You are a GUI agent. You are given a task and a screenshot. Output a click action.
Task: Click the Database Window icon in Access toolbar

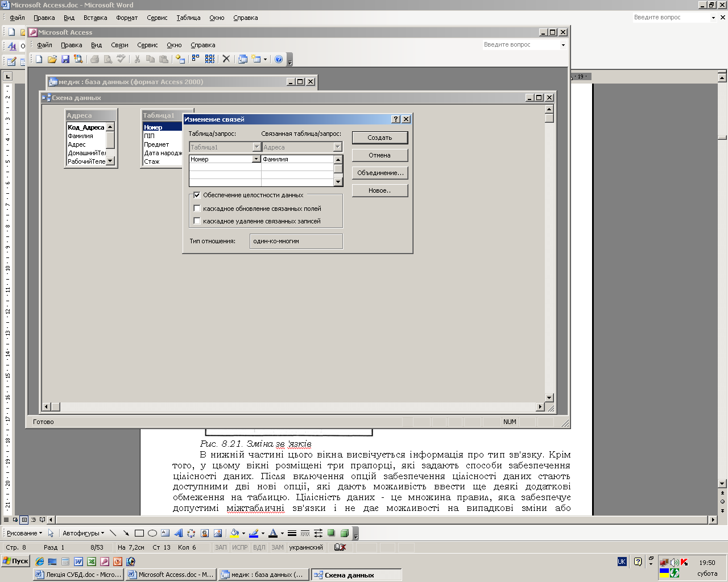point(243,59)
